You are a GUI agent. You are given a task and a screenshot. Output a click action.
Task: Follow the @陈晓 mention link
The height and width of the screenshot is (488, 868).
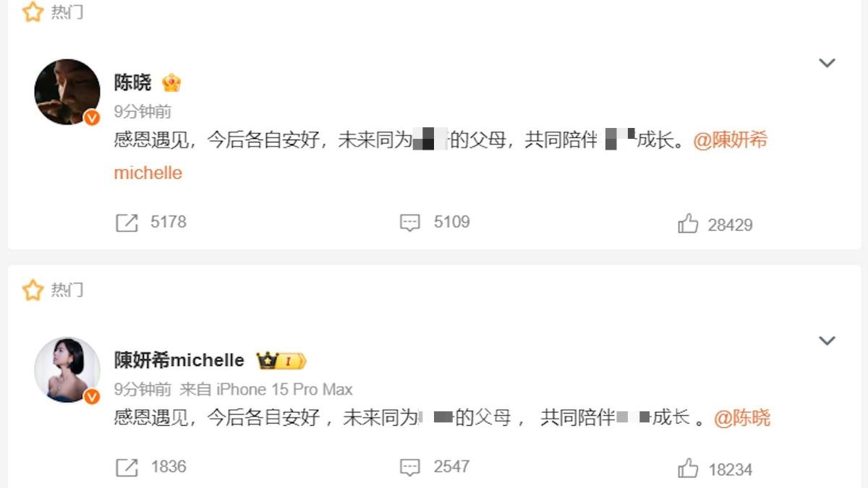click(x=742, y=417)
